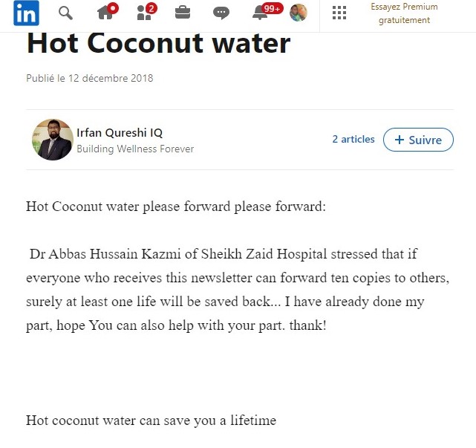
Task: Click the Hot Coconut water title
Action: click(158, 43)
